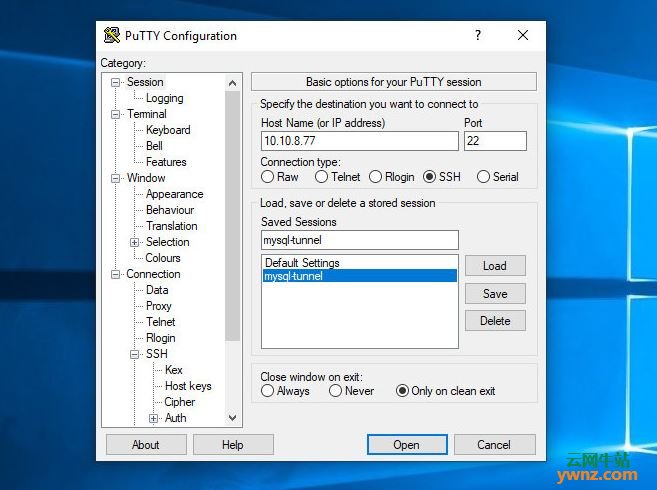Click the Delete session button
This screenshot has width=657, height=490.
coord(495,321)
